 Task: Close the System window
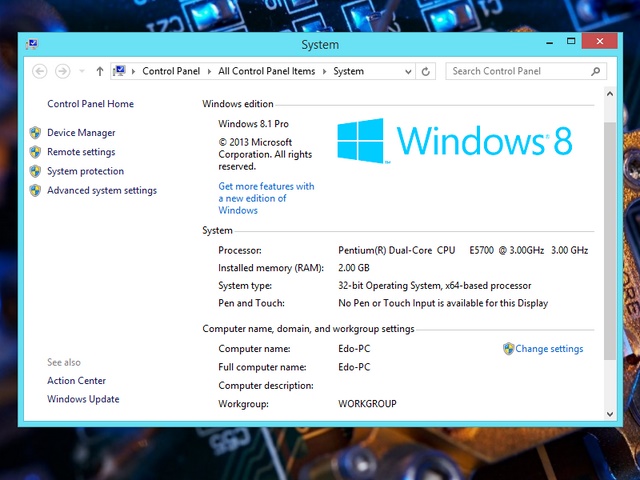pos(600,41)
